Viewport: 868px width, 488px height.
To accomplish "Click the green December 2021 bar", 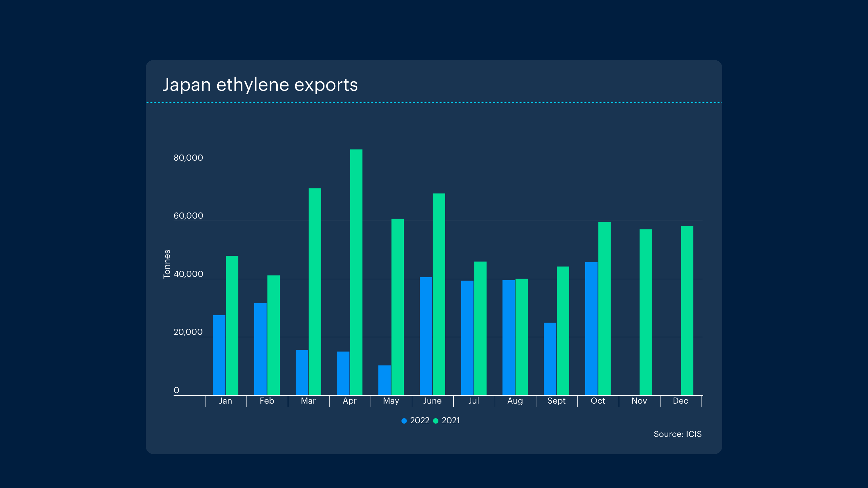I will (x=687, y=310).
